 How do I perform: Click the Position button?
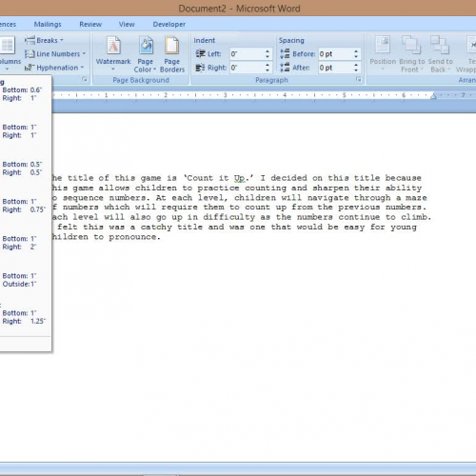(383, 54)
